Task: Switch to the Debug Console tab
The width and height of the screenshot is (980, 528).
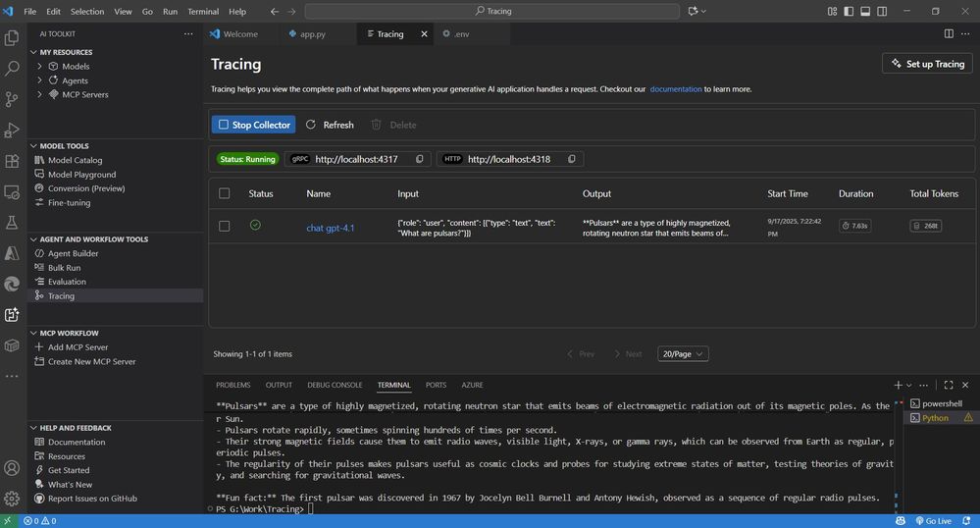Action: [335, 385]
